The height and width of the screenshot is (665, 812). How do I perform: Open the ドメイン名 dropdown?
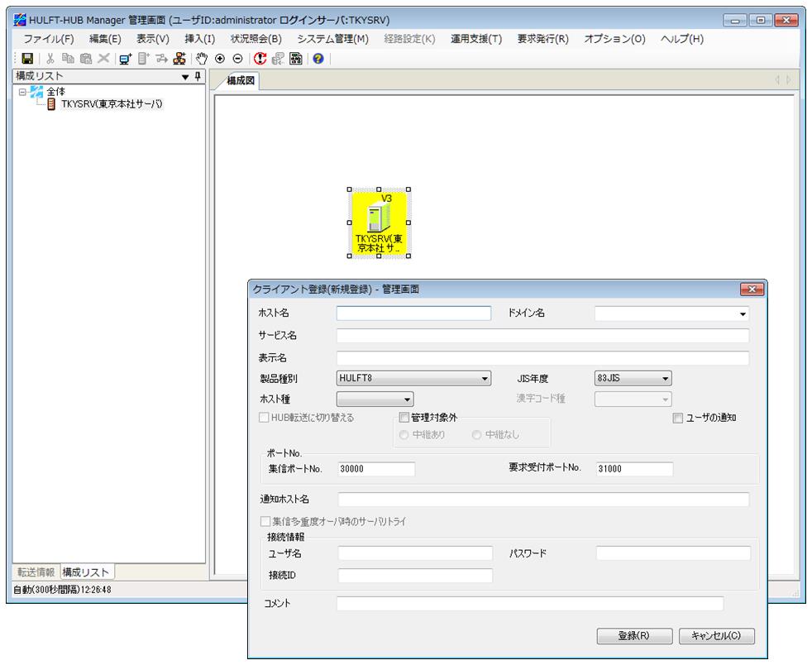(743, 313)
